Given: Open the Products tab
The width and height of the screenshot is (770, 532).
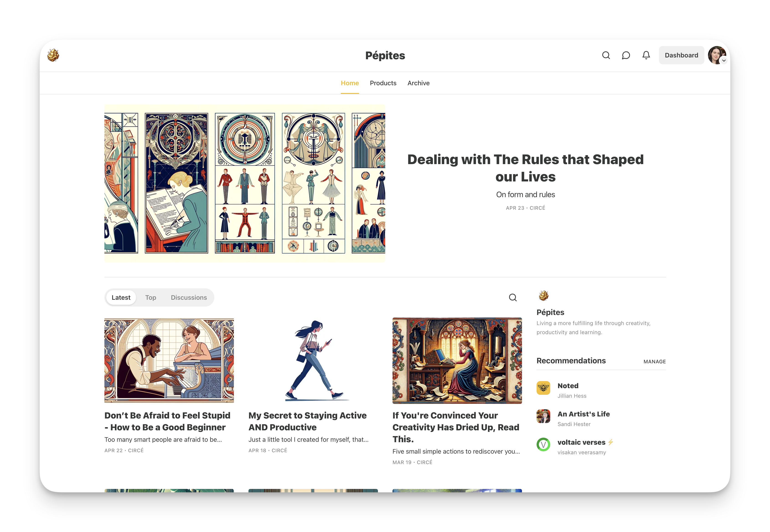Looking at the screenshot, I should [383, 83].
